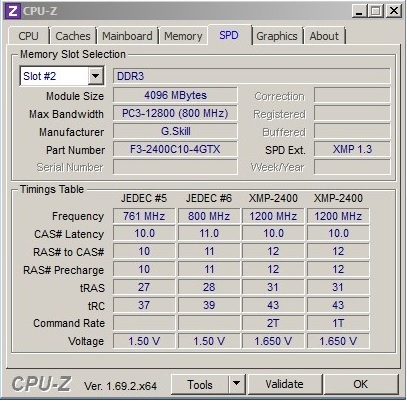Click the CPU-Z logo icon in title bar

click(x=12, y=11)
